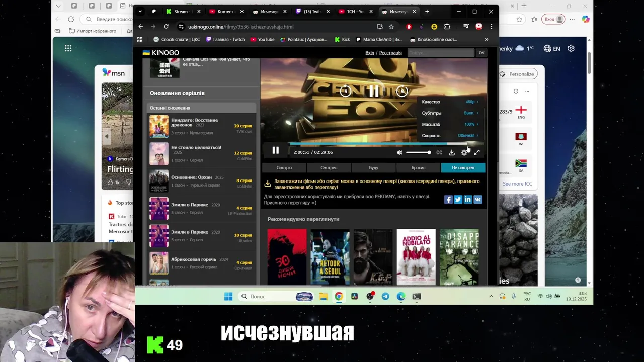The width and height of the screenshot is (644, 362).
Task: Share the page on Facebook
Action: [x=448, y=200]
